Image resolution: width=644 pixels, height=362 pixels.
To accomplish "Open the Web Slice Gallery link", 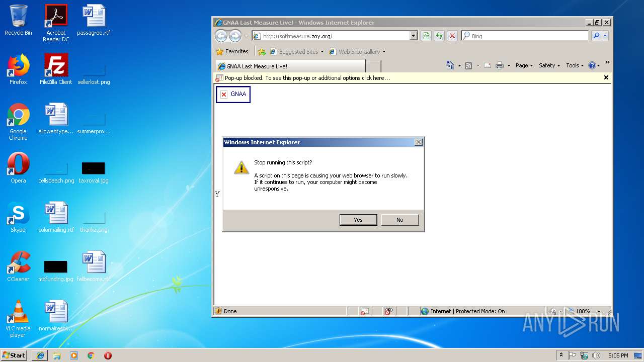I will [x=357, y=52].
